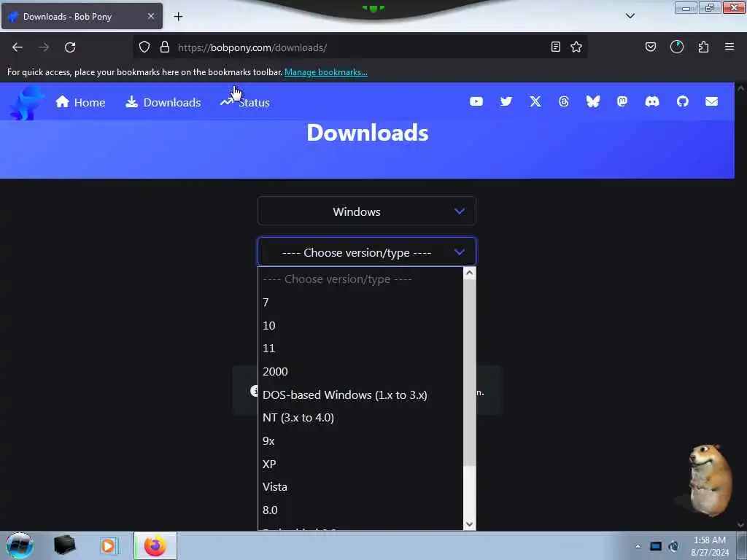Screen dimensions: 747x560
Task: Go to the Home nav link
Action: pos(80,102)
